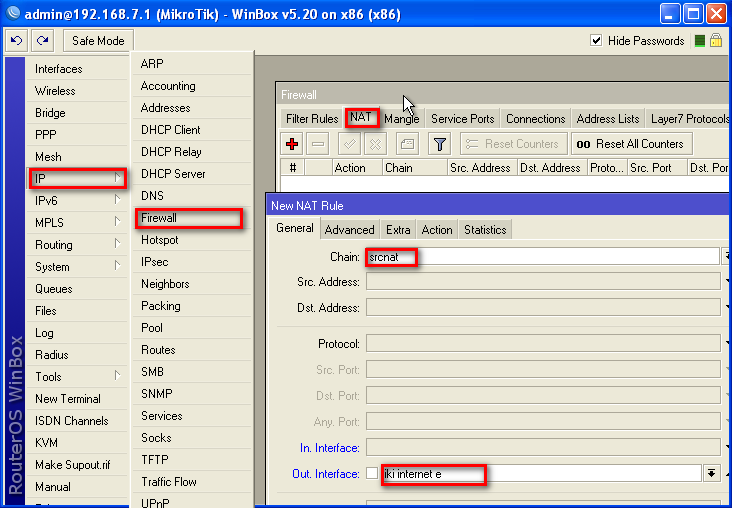Open the Out. Interface dropdown arrow
This screenshot has height=508, width=732.
click(x=711, y=473)
